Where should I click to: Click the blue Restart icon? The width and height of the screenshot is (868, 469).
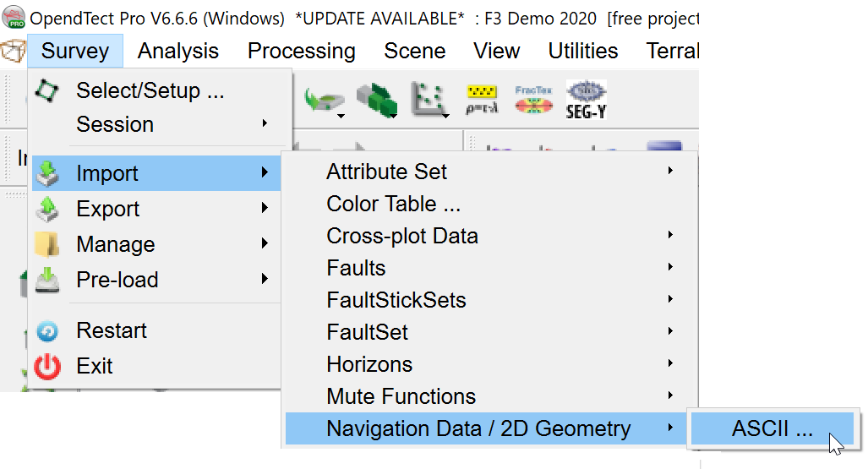[47, 331]
